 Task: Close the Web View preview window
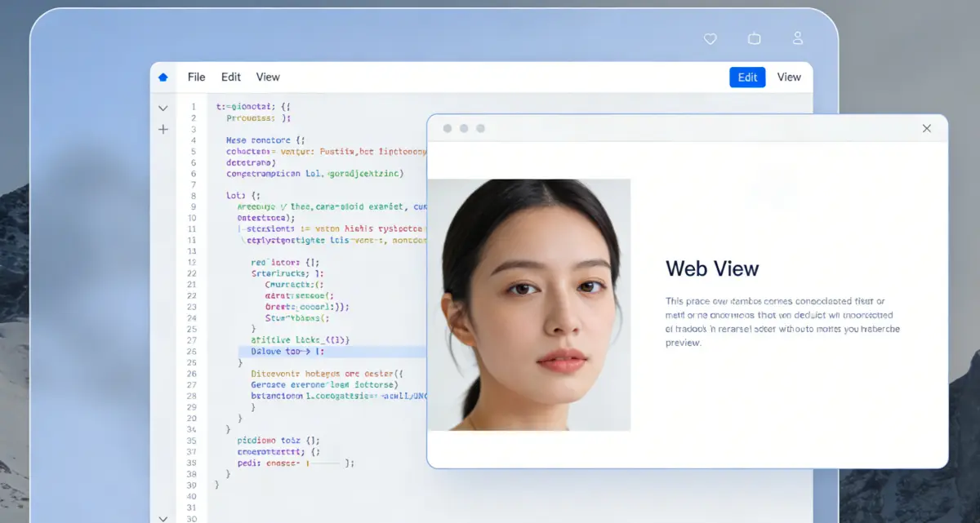click(x=927, y=128)
